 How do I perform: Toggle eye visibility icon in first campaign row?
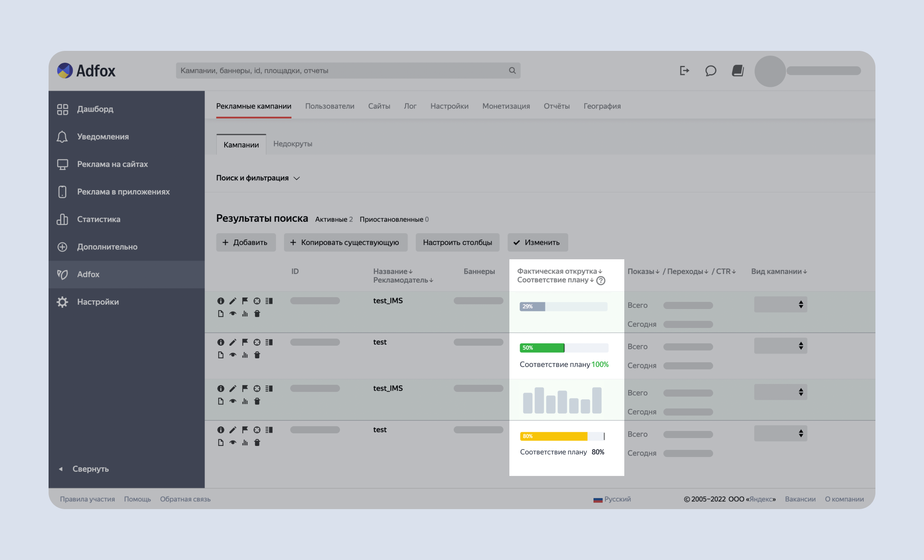(x=233, y=314)
